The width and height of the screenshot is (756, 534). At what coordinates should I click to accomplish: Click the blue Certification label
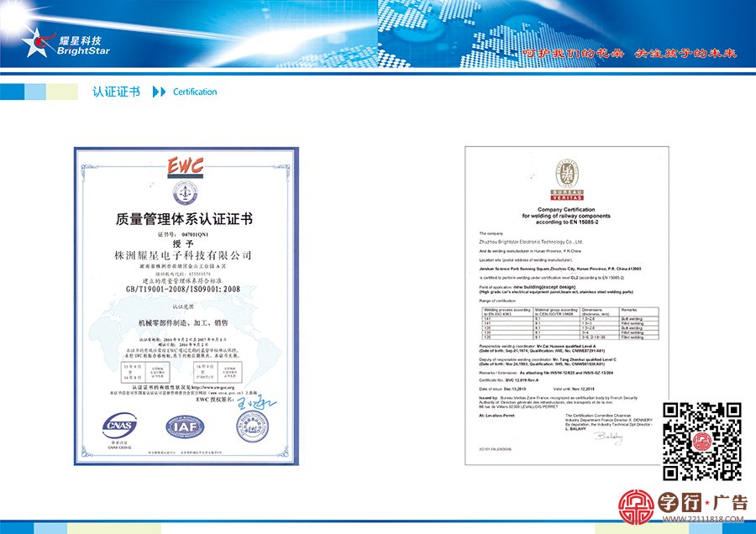pyautogui.click(x=195, y=92)
